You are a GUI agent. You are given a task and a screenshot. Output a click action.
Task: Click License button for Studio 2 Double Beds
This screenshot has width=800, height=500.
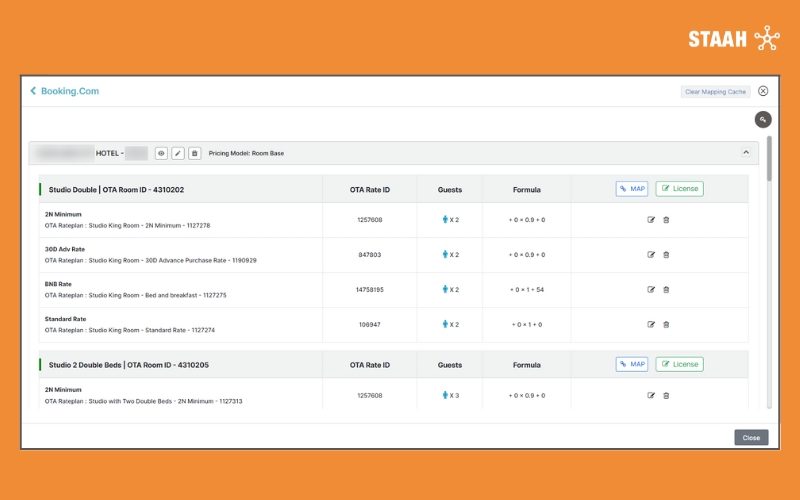679,364
